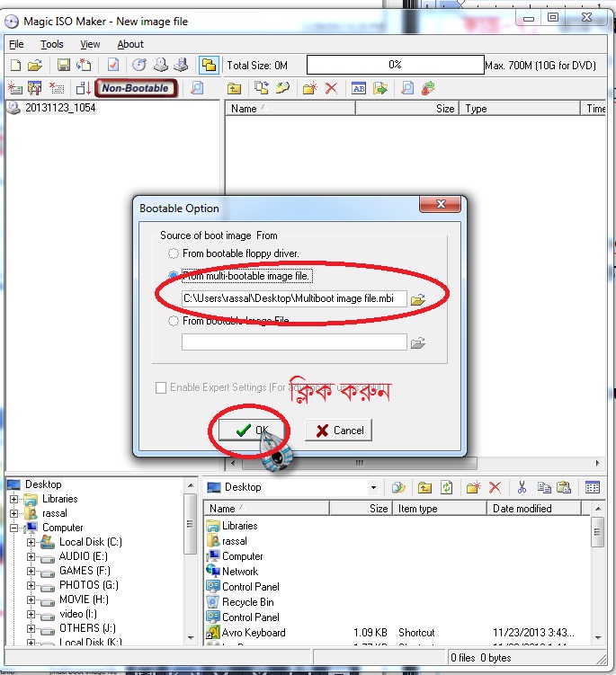Click the multi-boot image path field
Image resolution: width=616 pixels, height=675 pixels.
[x=294, y=298]
